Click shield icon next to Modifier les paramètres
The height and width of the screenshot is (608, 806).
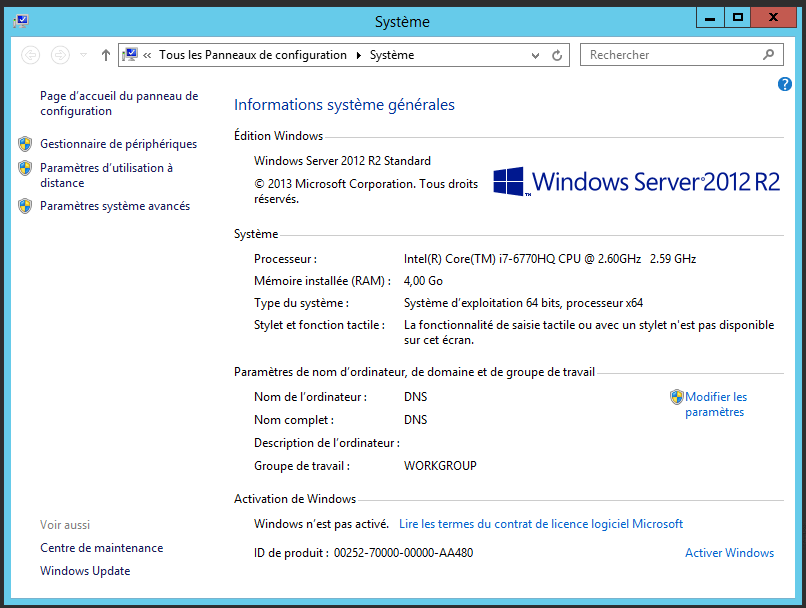tap(676, 397)
